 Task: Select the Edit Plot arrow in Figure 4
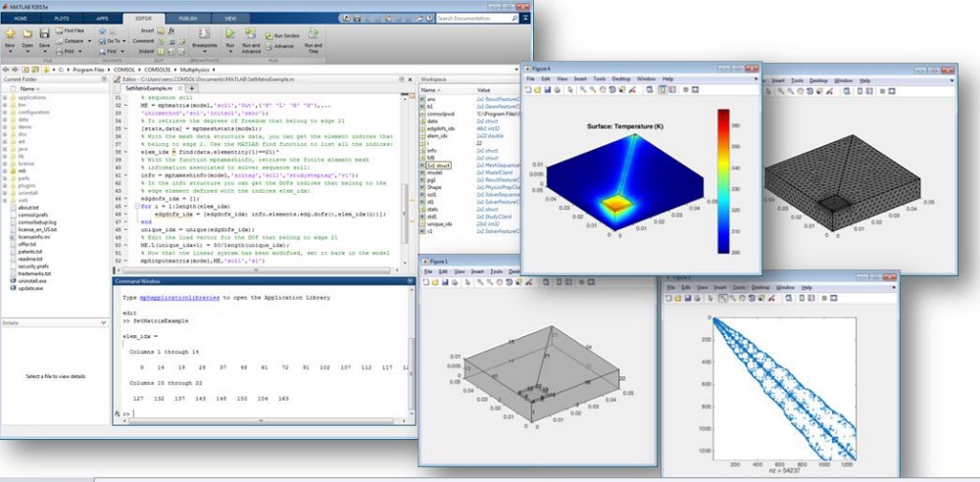point(570,90)
